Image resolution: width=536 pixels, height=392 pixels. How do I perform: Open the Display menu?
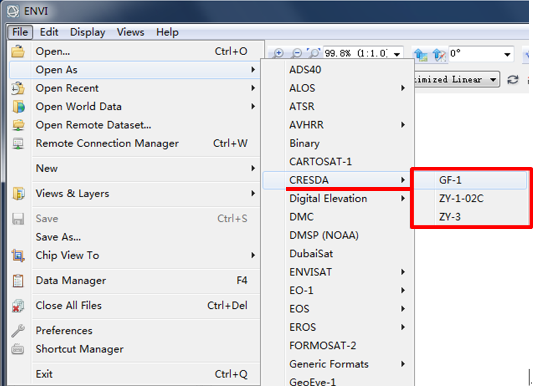click(88, 32)
